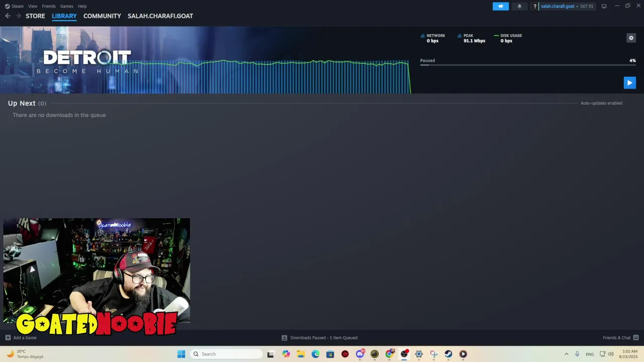Click the question mark help icon
This screenshot has height=362, width=644.
[535, 6]
